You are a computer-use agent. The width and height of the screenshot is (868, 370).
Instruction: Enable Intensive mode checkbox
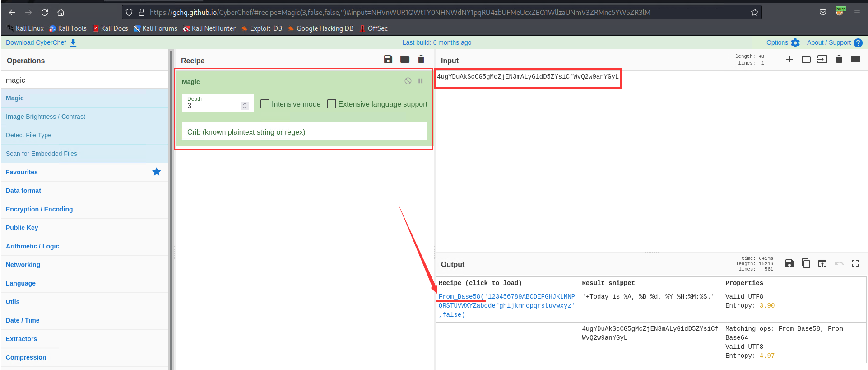click(265, 104)
